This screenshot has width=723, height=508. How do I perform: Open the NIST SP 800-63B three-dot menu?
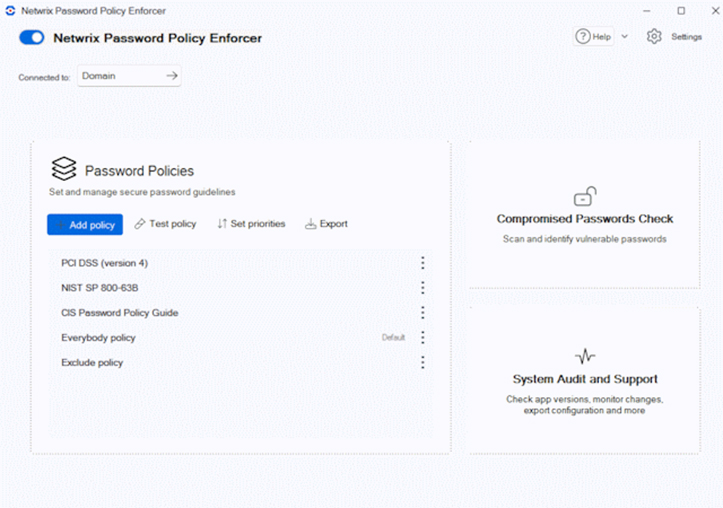point(422,288)
